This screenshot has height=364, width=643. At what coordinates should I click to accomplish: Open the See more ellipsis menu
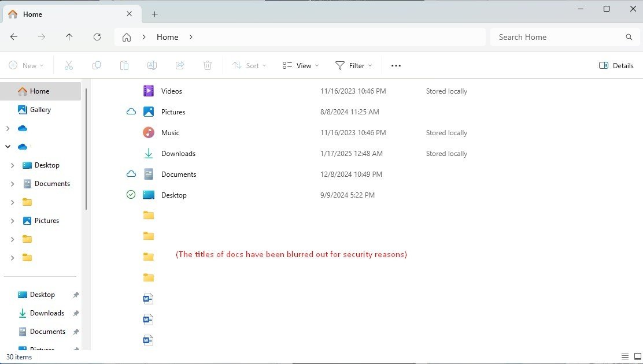coord(396,66)
